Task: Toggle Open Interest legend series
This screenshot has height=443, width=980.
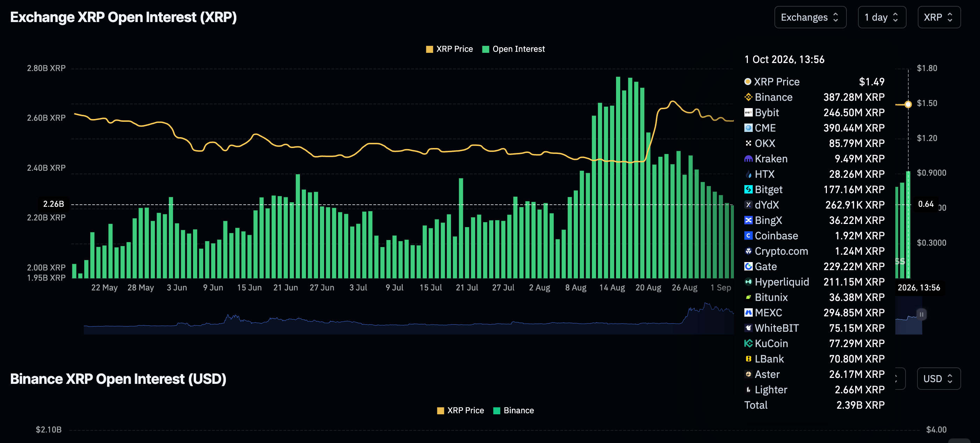Action: pos(513,49)
